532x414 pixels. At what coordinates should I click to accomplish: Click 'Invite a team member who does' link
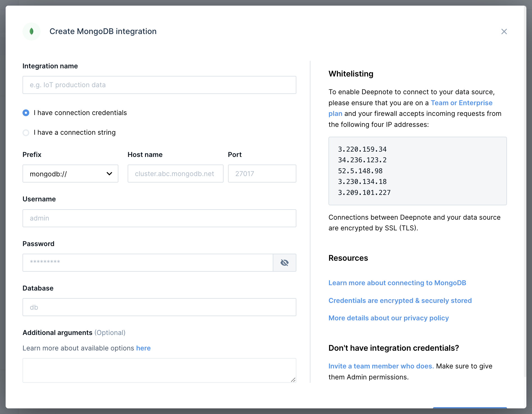(381, 366)
